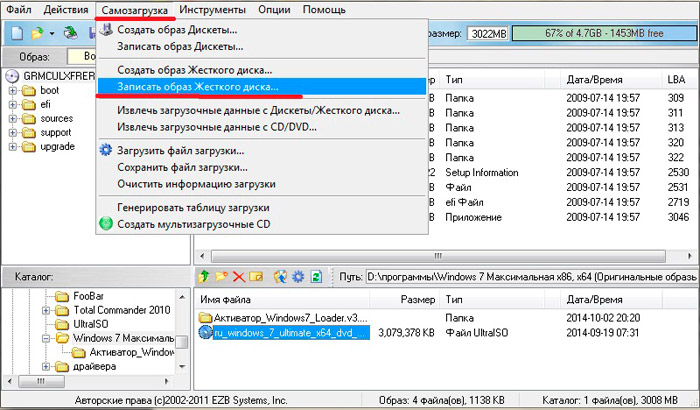
Task: Click the red X delete icon
Action: coord(239,277)
